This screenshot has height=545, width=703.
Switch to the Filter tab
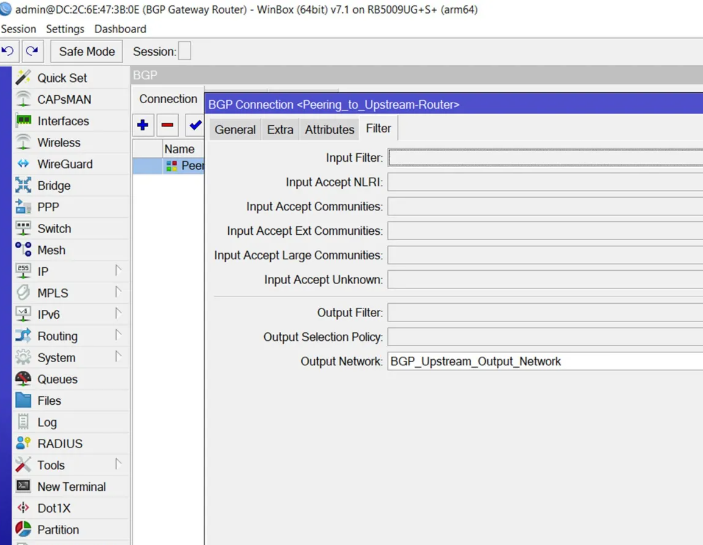(x=378, y=129)
